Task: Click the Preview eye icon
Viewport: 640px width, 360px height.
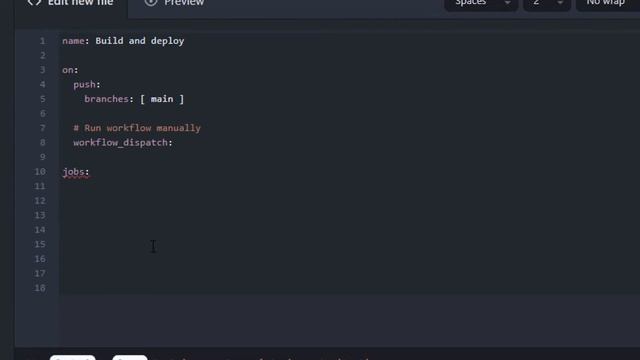Action: point(151,2)
